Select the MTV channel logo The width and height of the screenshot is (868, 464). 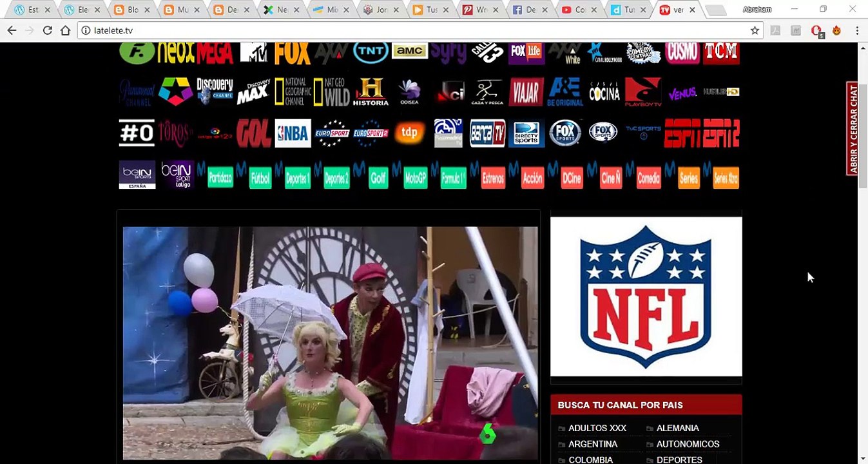click(253, 53)
